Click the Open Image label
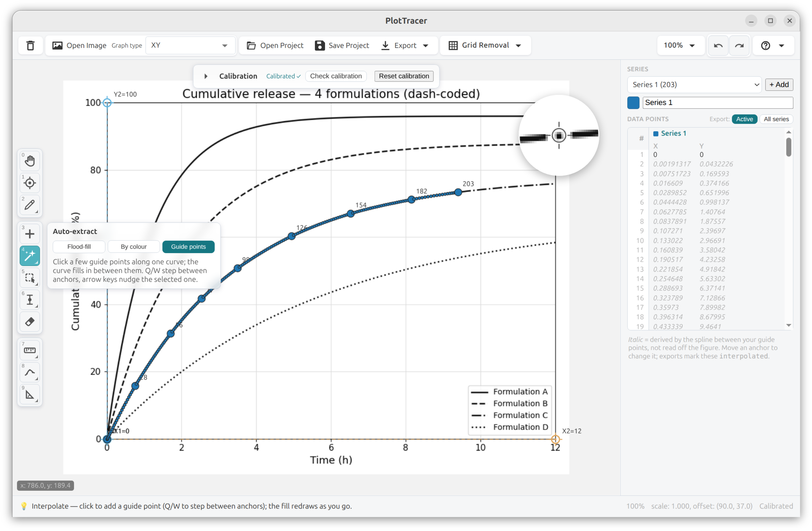The image size is (812, 531). (86, 45)
